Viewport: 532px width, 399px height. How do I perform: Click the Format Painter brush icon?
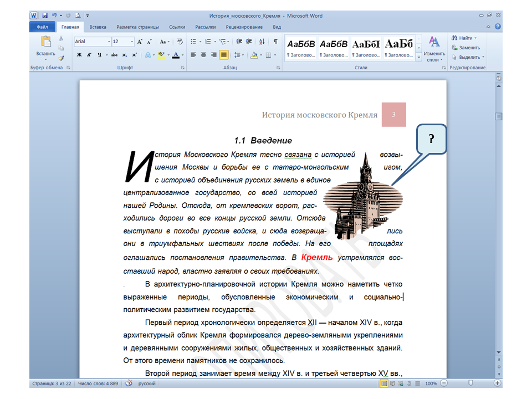click(61, 57)
